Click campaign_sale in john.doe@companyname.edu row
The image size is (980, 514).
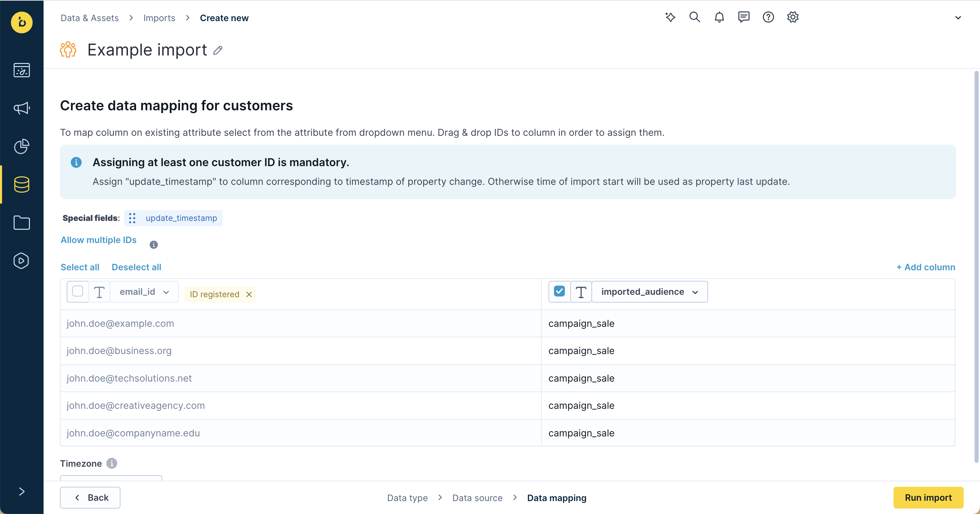coord(581,433)
